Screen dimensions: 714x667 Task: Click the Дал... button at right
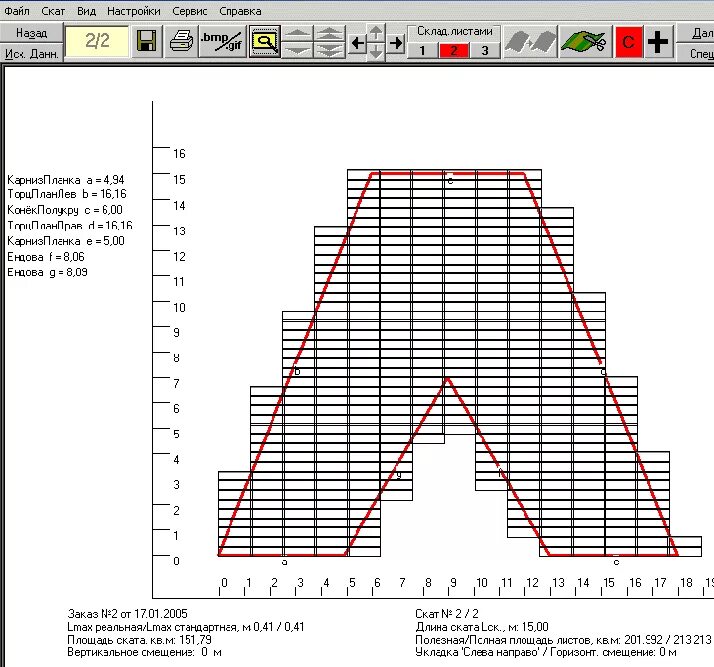697,33
